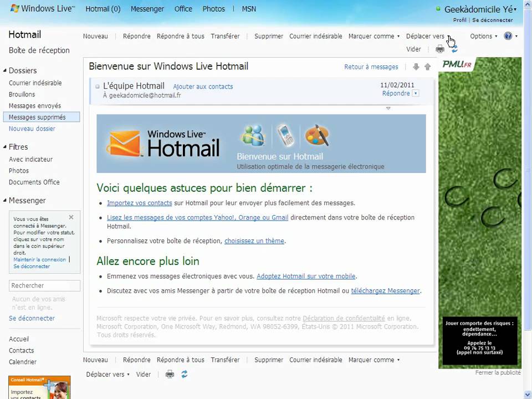Open the Photos top menu
The image size is (532, 399).
pyautogui.click(x=214, y=9)
